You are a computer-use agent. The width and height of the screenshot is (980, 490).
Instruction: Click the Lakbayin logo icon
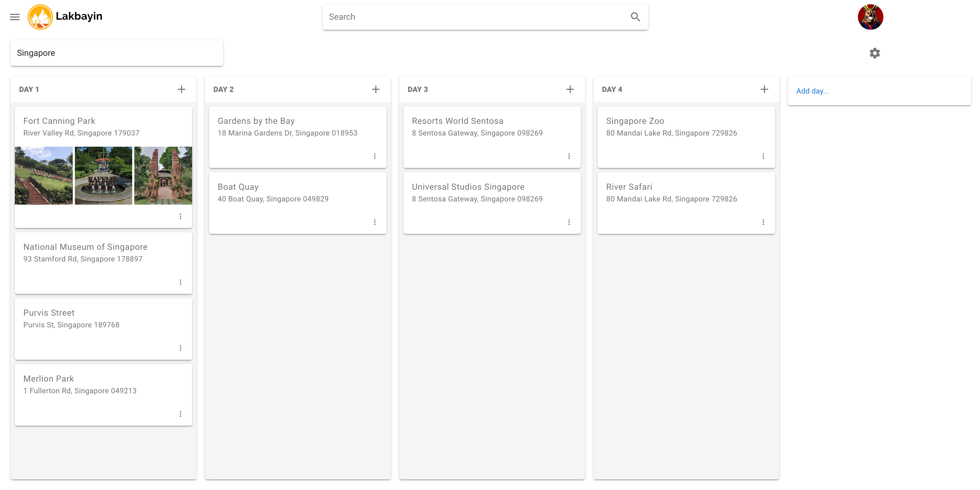(x=40, y=17)
